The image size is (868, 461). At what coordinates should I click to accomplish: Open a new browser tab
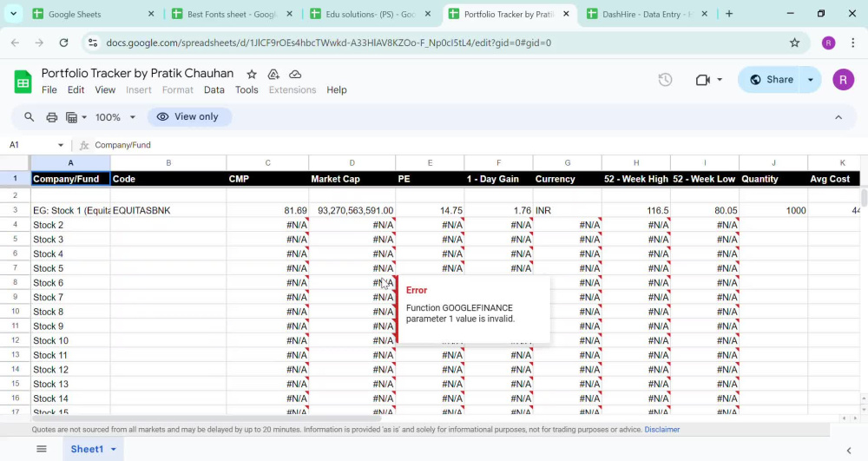tap(729, 14)
